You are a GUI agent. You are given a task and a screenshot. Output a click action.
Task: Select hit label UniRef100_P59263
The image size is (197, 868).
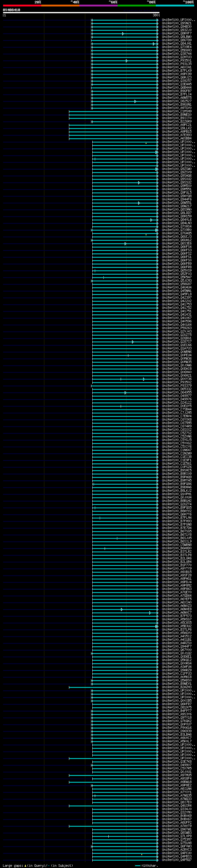pyautogui.click(x=177, y=328)
